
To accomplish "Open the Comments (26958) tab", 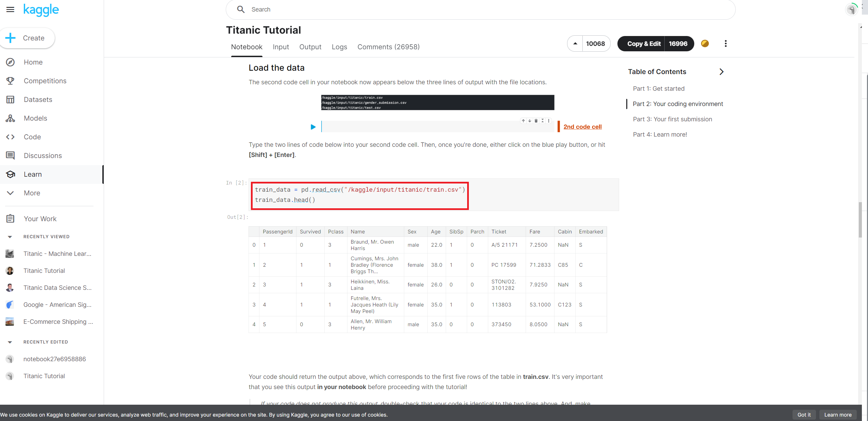I will (x=388, y=47).
